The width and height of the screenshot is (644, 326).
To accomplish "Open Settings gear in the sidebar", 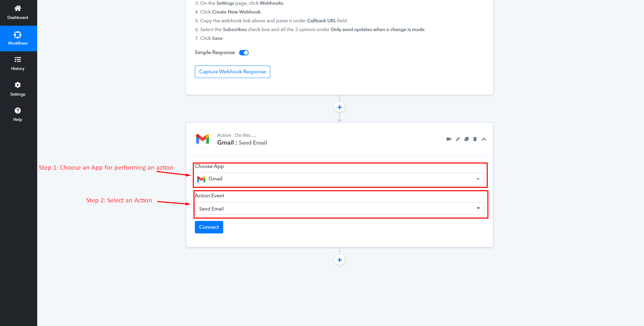I will [x=18, y=89].
